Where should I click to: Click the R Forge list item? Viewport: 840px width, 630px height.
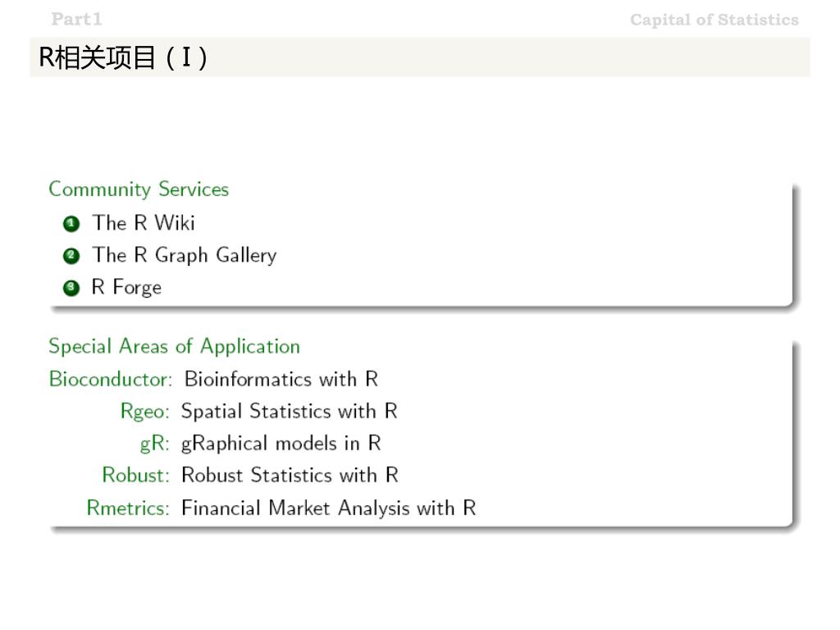point(126,288)
